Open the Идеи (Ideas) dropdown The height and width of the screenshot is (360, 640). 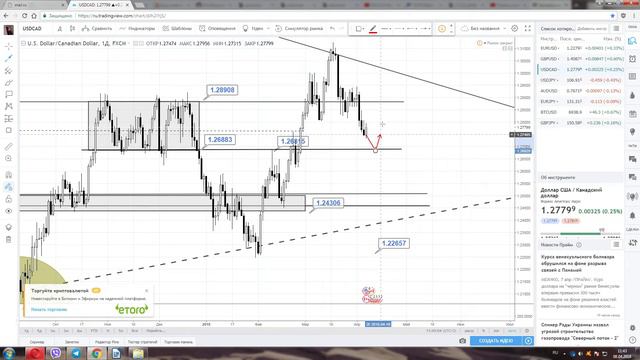point(256,29)
